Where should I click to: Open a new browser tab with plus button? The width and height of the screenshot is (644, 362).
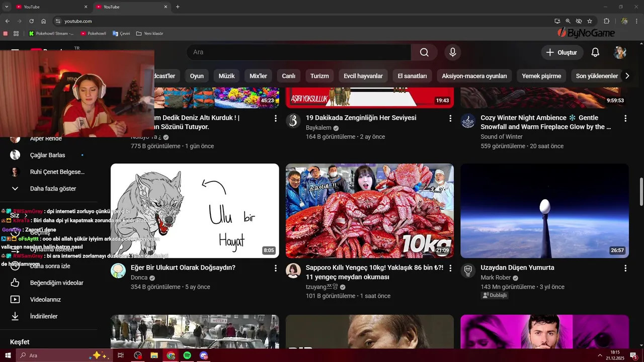coord(178,7)
